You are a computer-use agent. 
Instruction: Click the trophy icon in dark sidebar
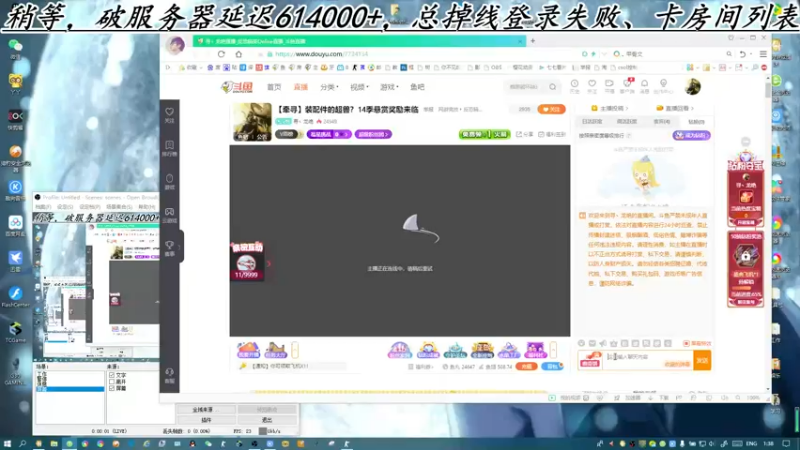tap(169, 245)
